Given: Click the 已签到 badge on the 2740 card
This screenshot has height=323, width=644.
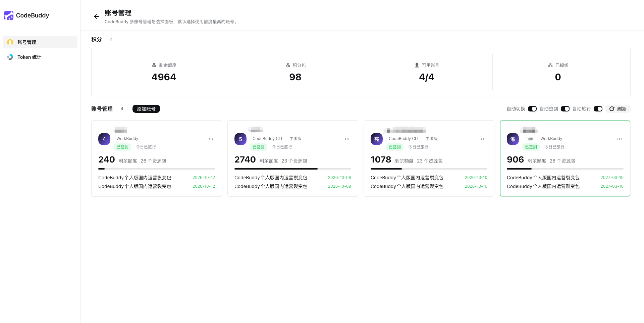Looking at the screenshot, I should coord(259,147).
